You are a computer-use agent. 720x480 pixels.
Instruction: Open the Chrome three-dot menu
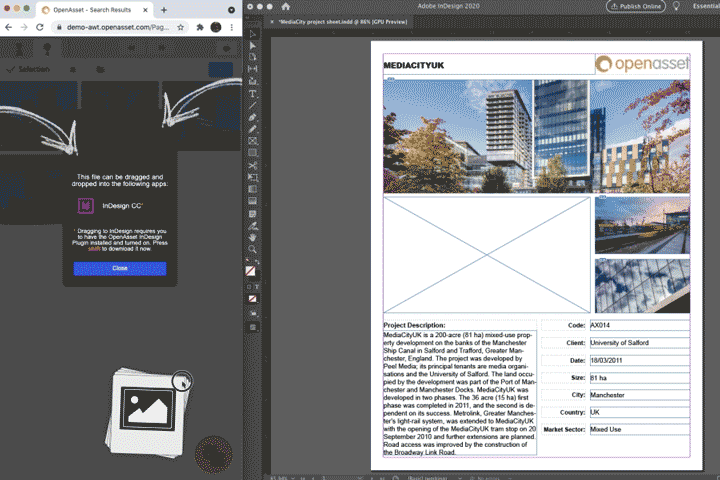[232, 27]
